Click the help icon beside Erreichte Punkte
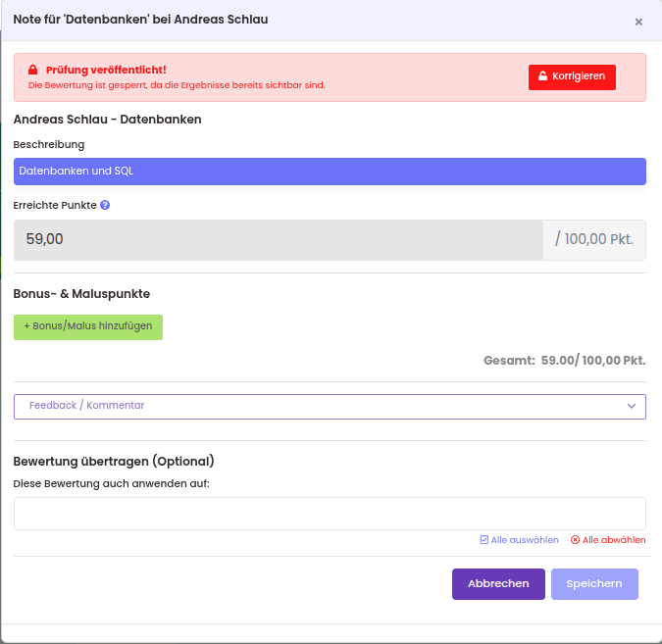This screenshot has width=662, height=644. pos(105,206)
